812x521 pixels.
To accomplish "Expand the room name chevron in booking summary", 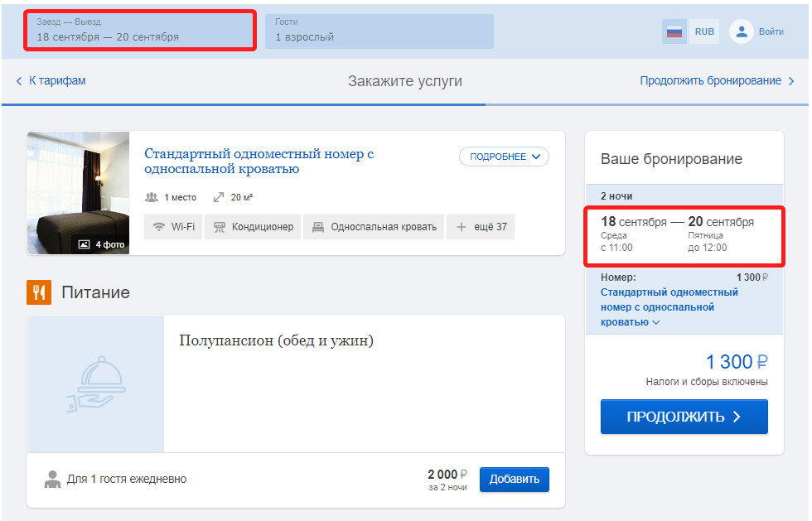I will click(656, 322).
